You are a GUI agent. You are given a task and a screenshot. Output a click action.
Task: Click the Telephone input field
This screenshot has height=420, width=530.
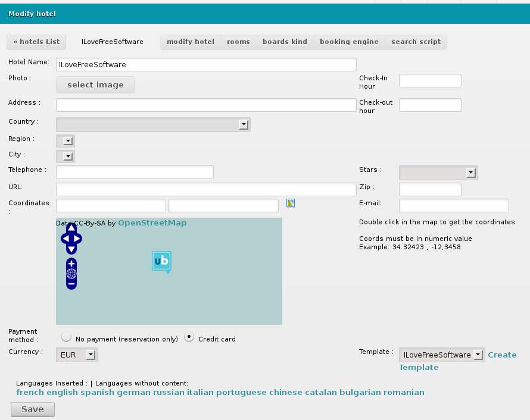[135, 172]
